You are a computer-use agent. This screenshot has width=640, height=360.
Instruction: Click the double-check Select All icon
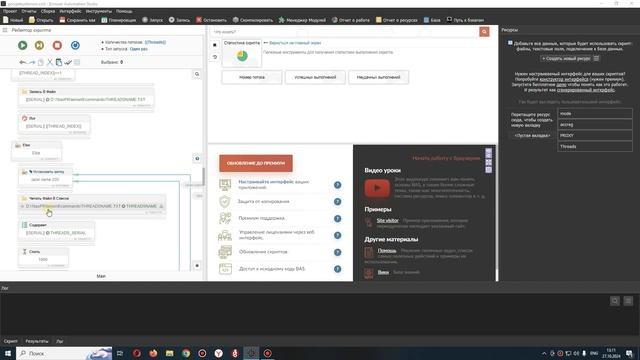(x=68, y=62)
